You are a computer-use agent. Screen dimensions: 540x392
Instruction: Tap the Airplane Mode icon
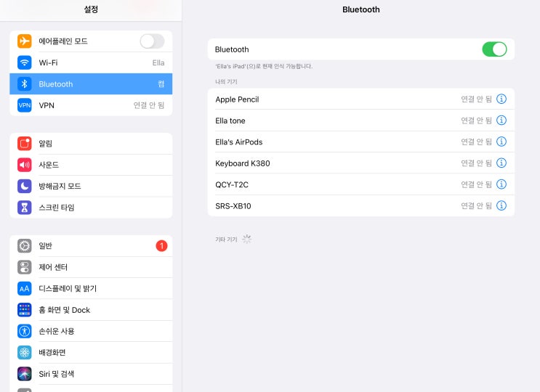pyautogui.click(x=25, y=41)
